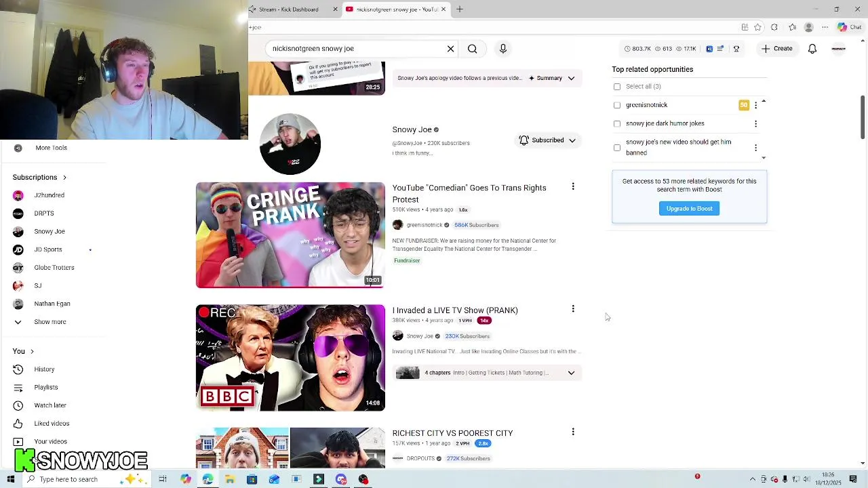Open the vidIQ trophy icon
The height and width of the screenshot is (488, 868).
[x=736, y=49]
